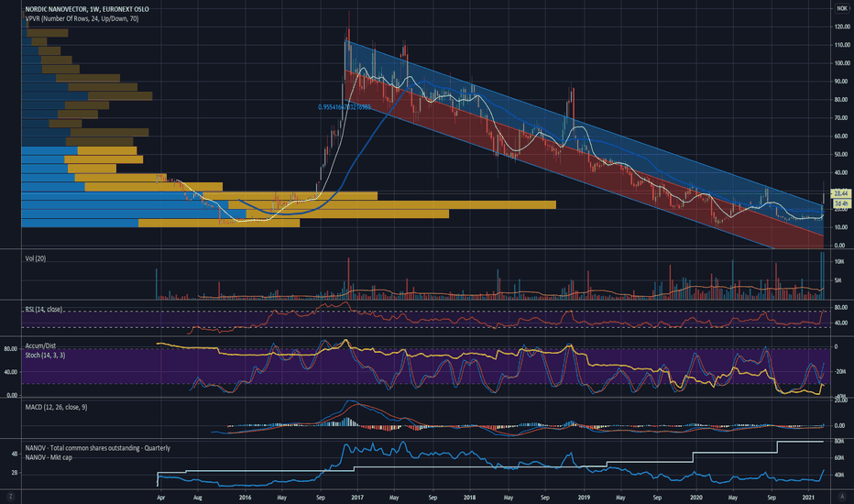
Task: Click the 10M volume axis label
Action: [839, 261]
